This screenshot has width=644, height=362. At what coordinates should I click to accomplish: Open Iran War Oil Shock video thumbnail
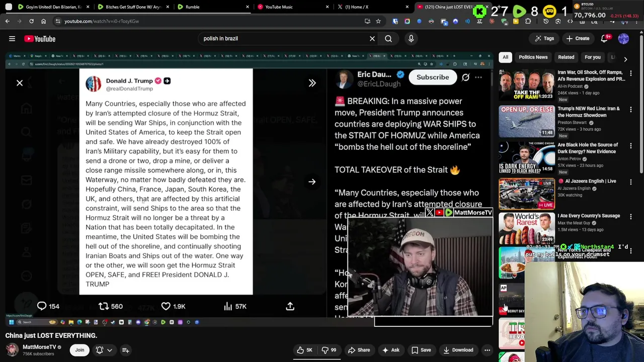[x=527, y=85]
